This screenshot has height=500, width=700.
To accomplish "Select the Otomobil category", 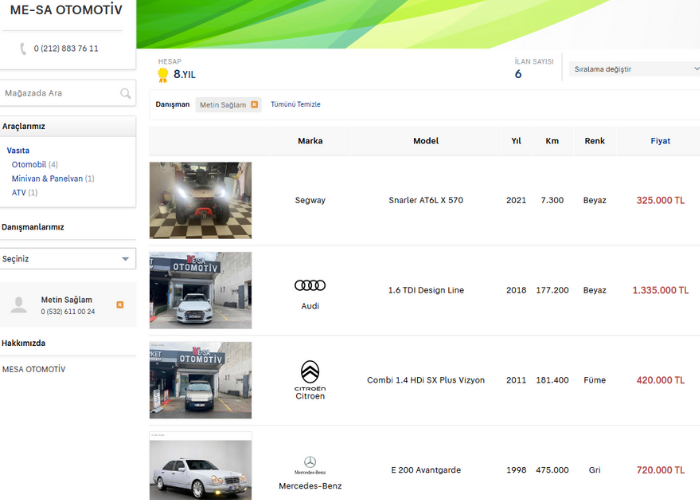I will (x=29, y=164).
